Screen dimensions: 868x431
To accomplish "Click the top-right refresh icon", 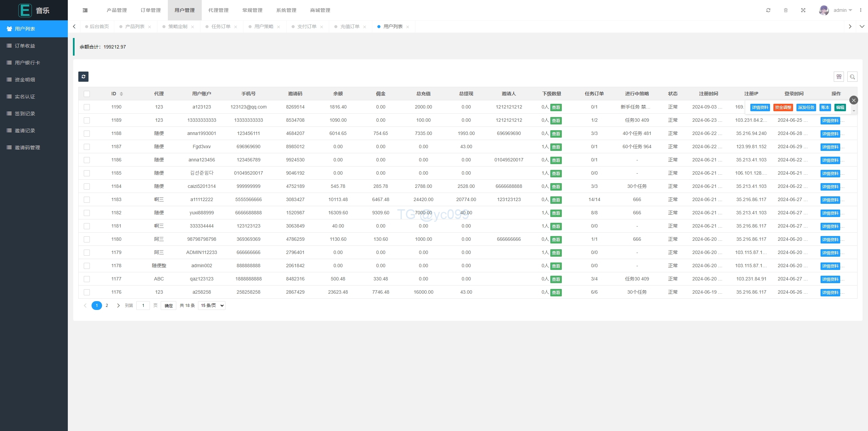I will (768, 10).
